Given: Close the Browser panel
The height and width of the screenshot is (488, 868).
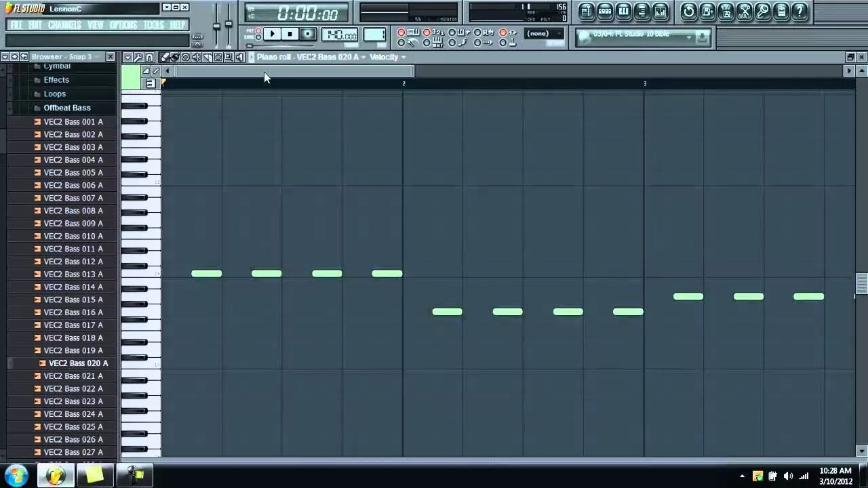Looking at the screenshot, I should tap(111, 57).
